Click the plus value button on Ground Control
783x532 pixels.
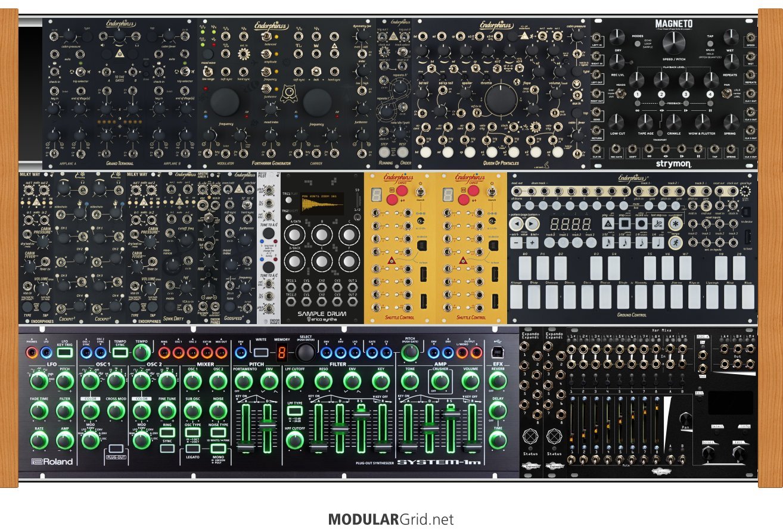point(532,243)
